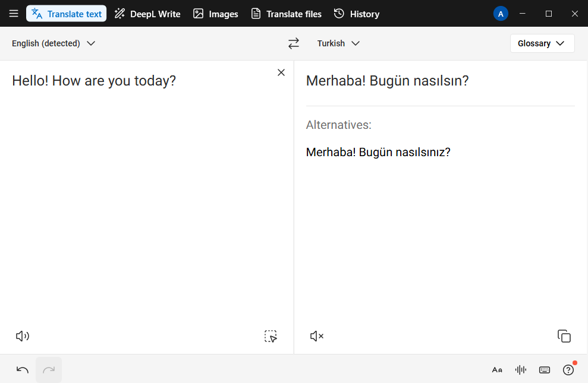Undo the last text edit

pyautogui.click(x=22, y=369)
